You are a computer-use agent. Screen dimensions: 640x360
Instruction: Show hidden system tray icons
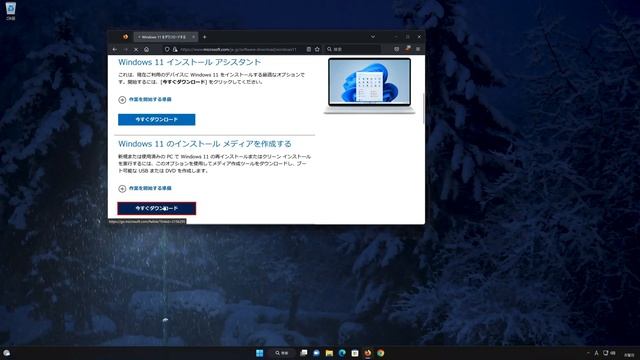click(x=588, y=353)
